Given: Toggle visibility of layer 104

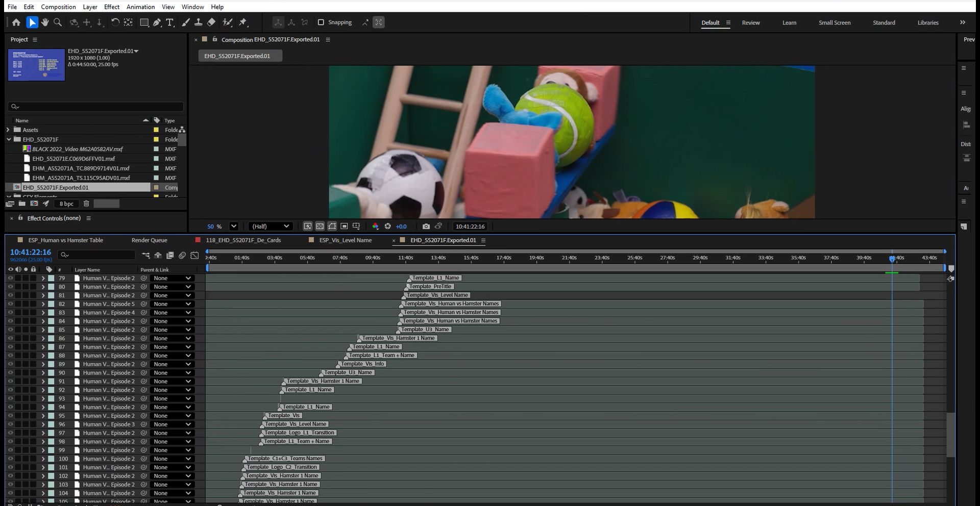Looking at the screenshot, I should coord(10,493).
